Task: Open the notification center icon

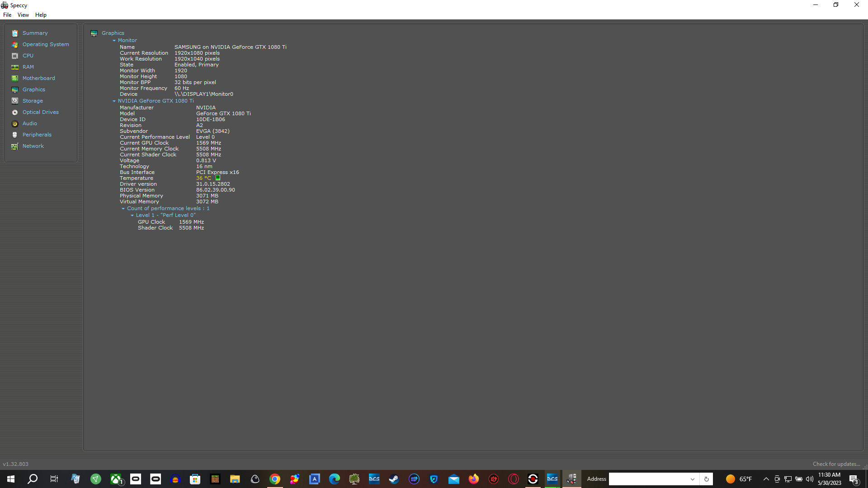Action: click(x=854, y=479)
